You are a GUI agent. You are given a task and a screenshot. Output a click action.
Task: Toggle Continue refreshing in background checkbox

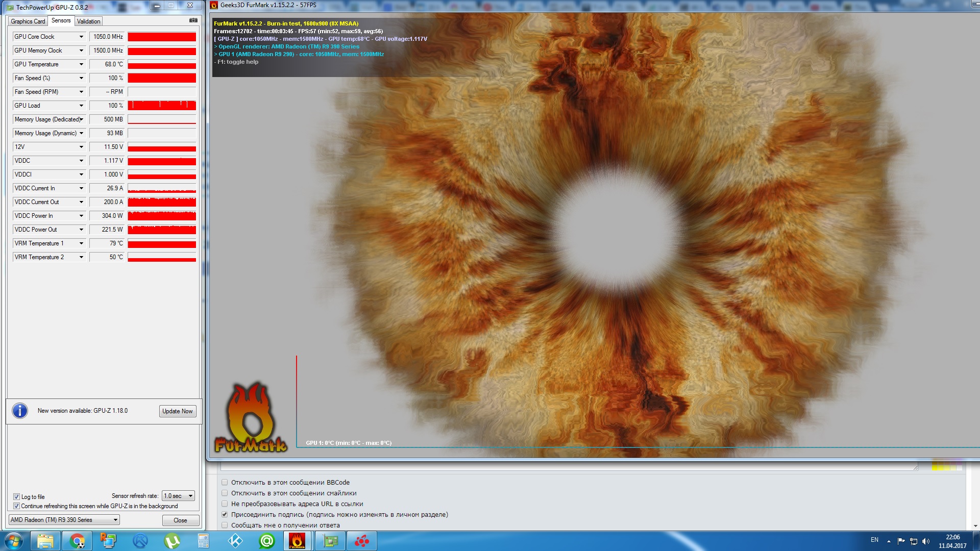tap(16, 506)
